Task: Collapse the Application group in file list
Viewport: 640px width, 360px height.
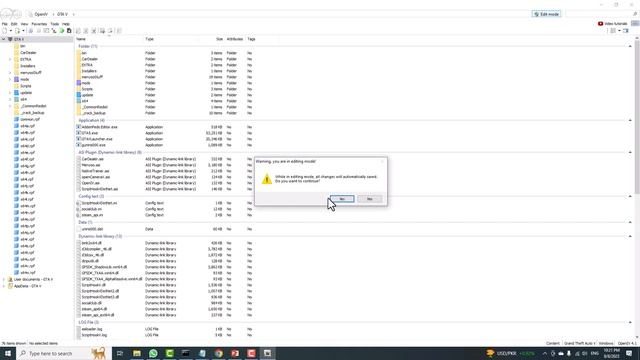Action: pyautogui.click(x=630, y=120)
